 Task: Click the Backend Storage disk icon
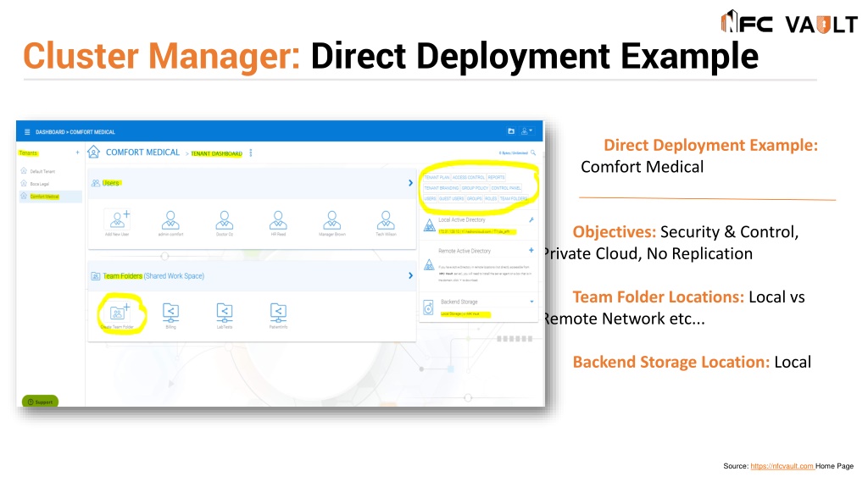pyautogui.click(x=428, y=308)
